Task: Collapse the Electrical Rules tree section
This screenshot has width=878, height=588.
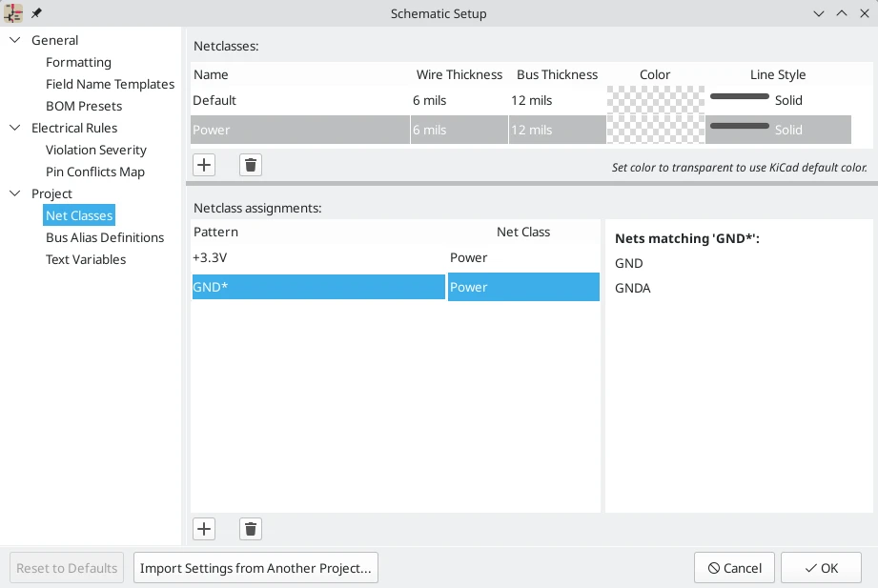Action: click(x=15, y=128)
